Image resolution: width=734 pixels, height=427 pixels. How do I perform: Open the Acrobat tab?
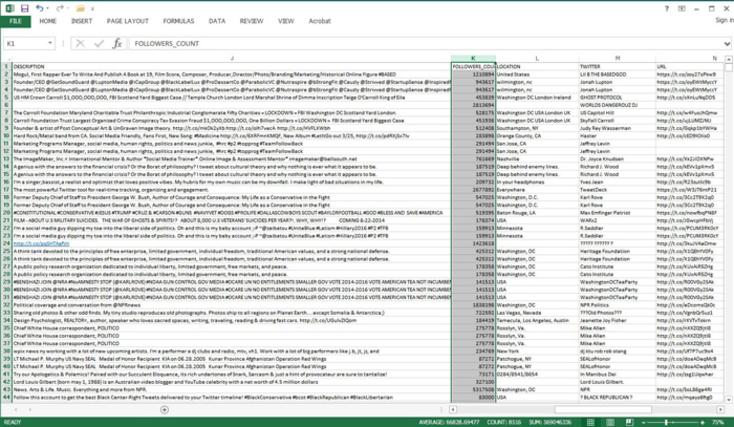[x=320, y=21]
